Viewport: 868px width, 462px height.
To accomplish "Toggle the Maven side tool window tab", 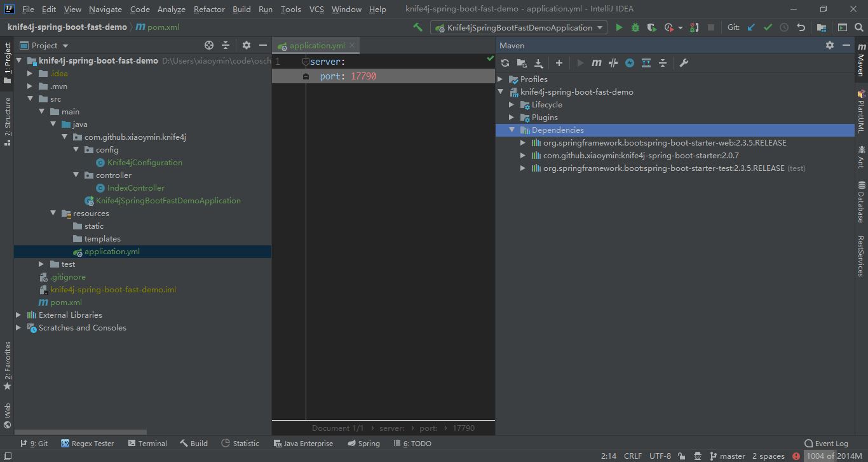I will point(861,60).
